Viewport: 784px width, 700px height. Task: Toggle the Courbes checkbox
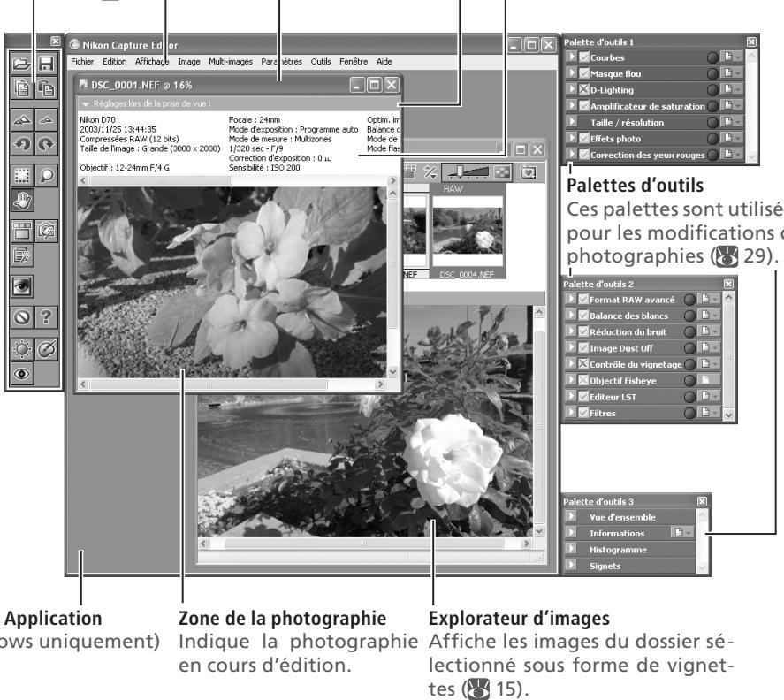click(x=584, y=57)
